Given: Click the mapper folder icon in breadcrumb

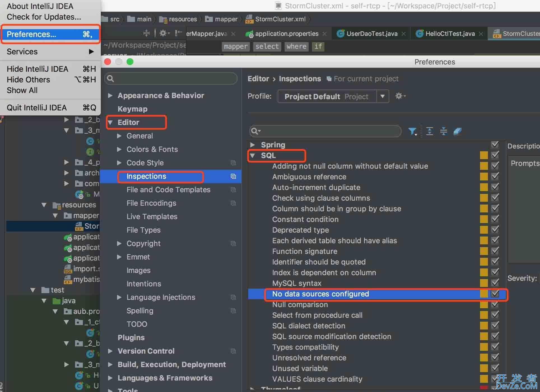Looking at the screenshot, I should (x=209, y=19).
